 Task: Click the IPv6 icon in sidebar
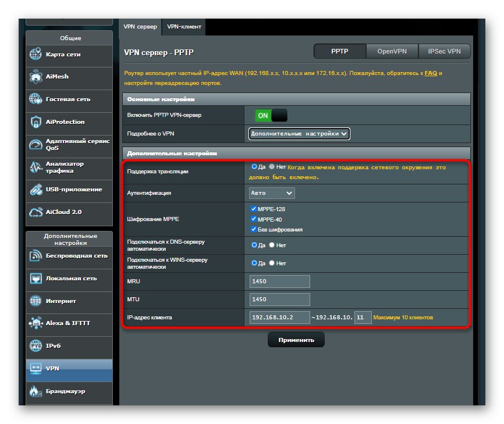tap(36, 345)
